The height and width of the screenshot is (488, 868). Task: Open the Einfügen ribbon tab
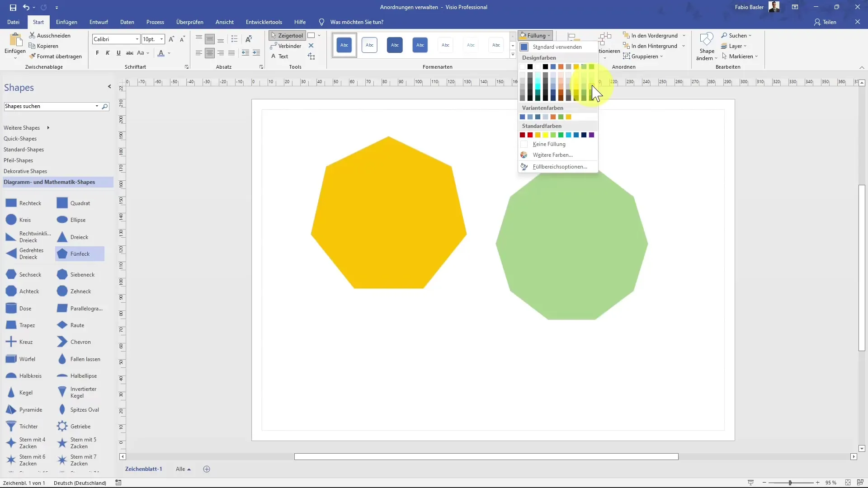coord(66,22)
